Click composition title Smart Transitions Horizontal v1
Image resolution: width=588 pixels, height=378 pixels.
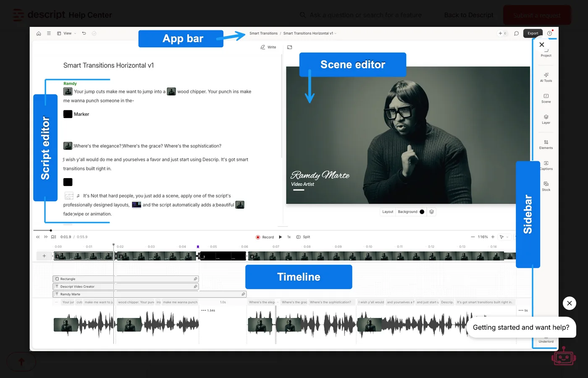pyautogui.click(x=108, y=66)
